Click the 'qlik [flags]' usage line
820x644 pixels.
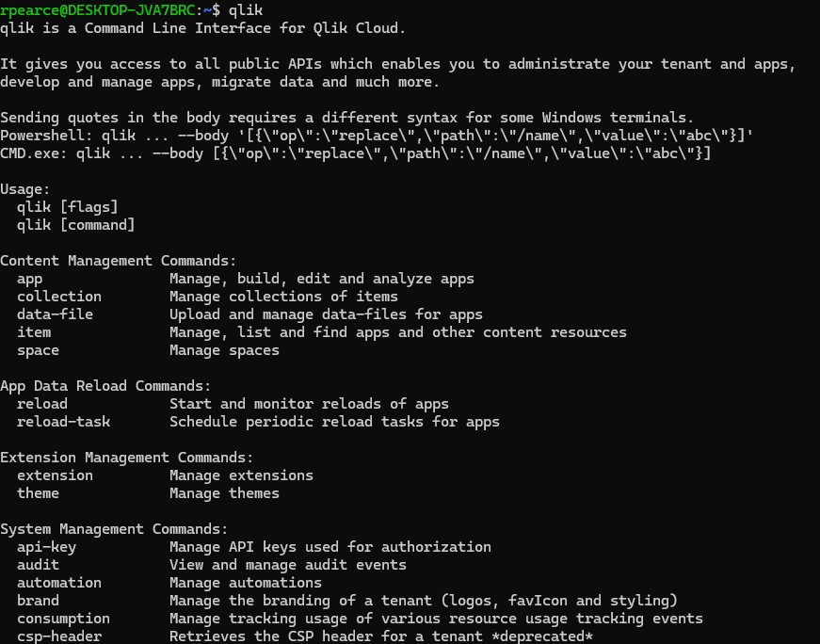point(68,207)
